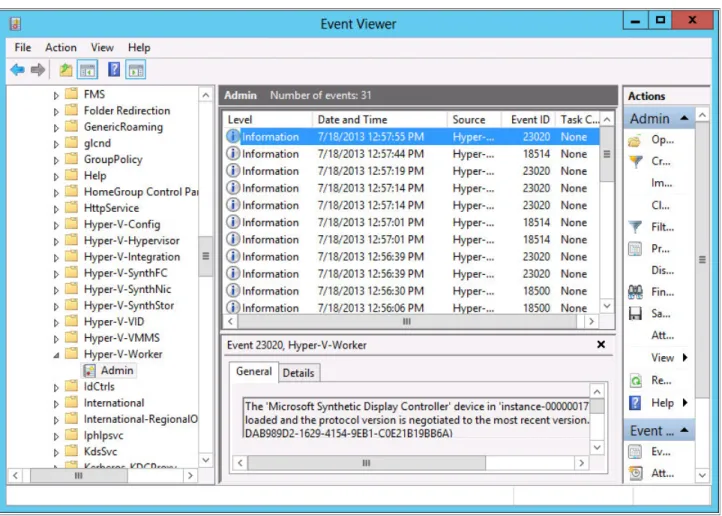This screenshot has width=722, height=516.
Task: Expand the Hyper-V-Hypervisor tree node
Action: tap(56, 241)
